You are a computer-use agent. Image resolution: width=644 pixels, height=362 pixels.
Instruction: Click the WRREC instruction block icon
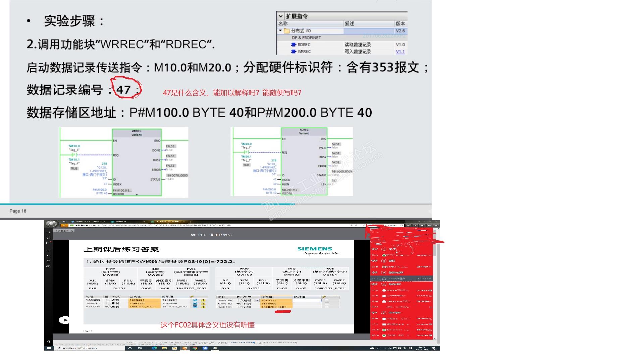pos(293,52)
